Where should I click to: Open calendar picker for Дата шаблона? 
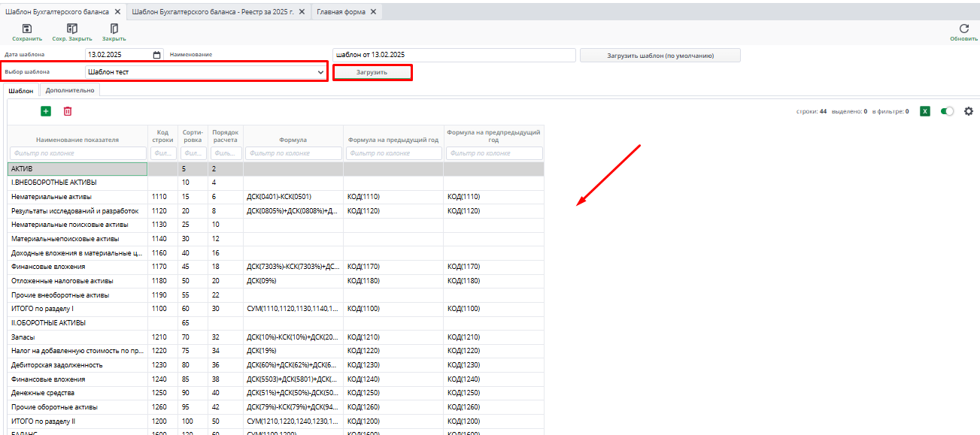point(156,55)
